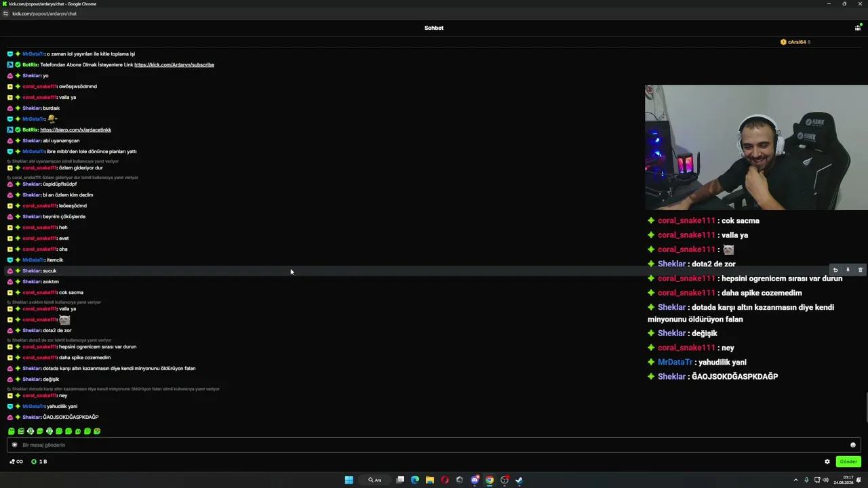Viewport: 868px width, 488px height.
Task: Click the Sohbet header title
Action: (434, 28)
